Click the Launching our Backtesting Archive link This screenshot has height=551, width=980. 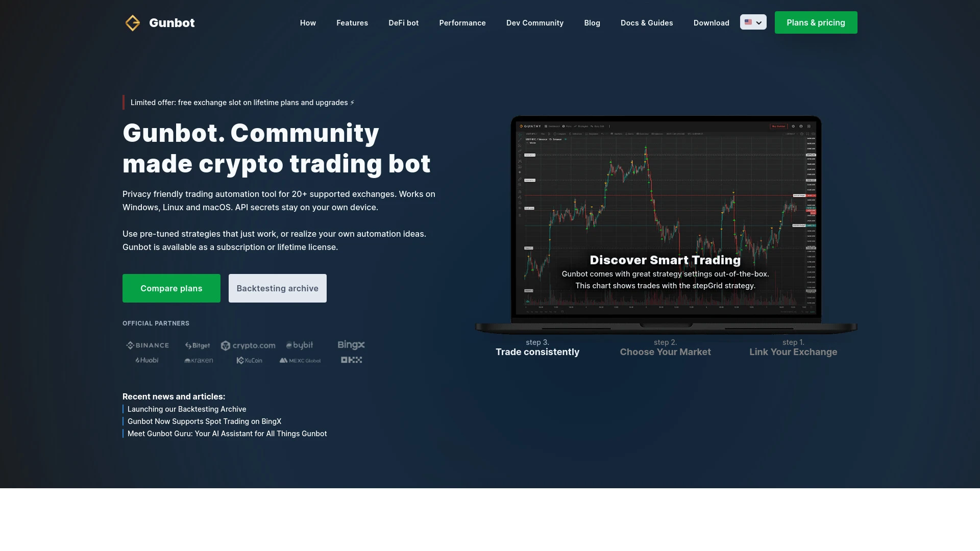tap(186, 409)
